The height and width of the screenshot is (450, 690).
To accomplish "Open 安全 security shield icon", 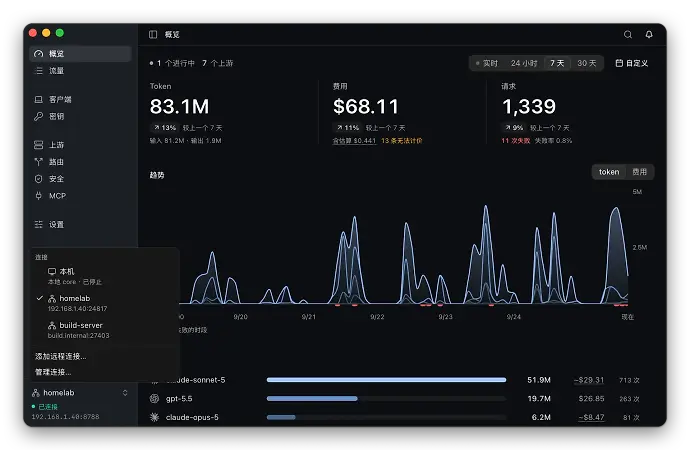I will point(39,179).
